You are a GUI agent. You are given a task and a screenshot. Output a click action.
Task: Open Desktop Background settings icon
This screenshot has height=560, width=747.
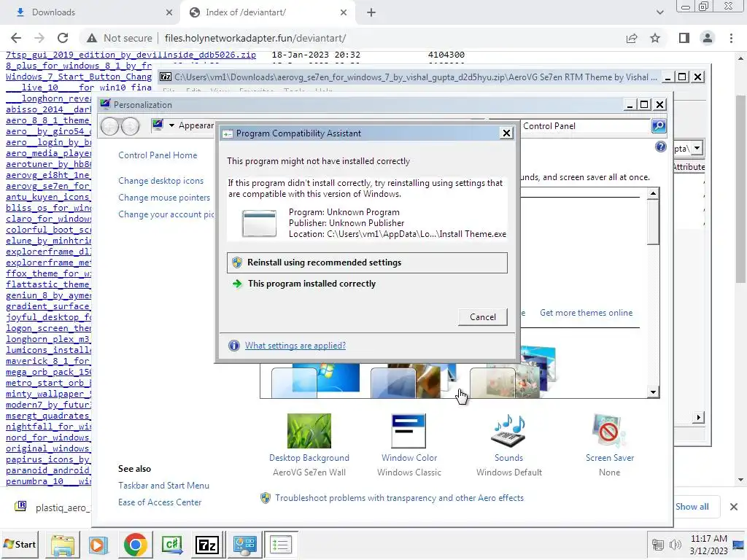point(309,431)
